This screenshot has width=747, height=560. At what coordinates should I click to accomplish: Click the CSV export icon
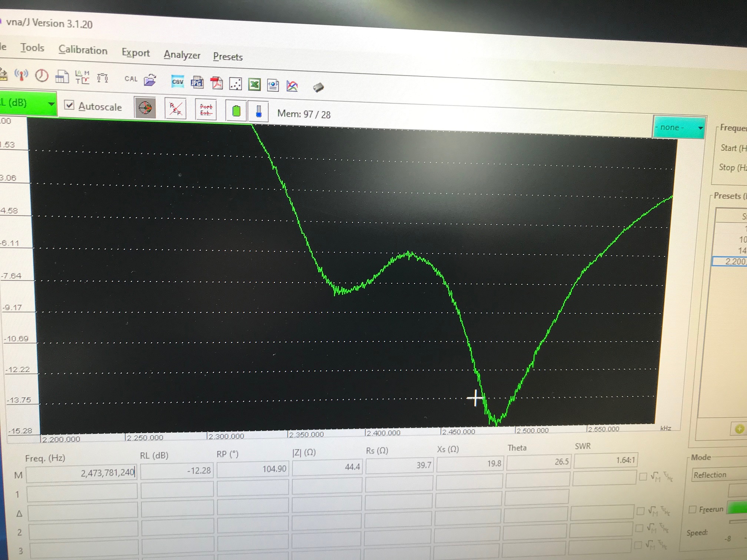pyautogui.click(x=177, y=82)
